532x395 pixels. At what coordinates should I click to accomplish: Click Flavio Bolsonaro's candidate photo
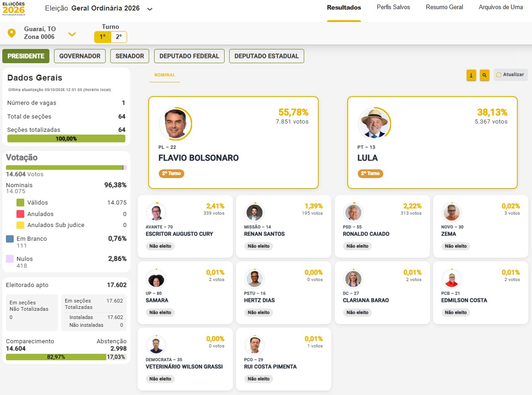point(175,124)
